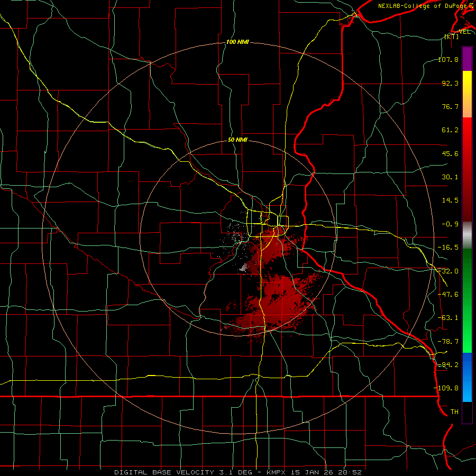Image resolution: width=476 pixels, height=476 pixels.
Task: Click the TH legend label
Action: 454,411
